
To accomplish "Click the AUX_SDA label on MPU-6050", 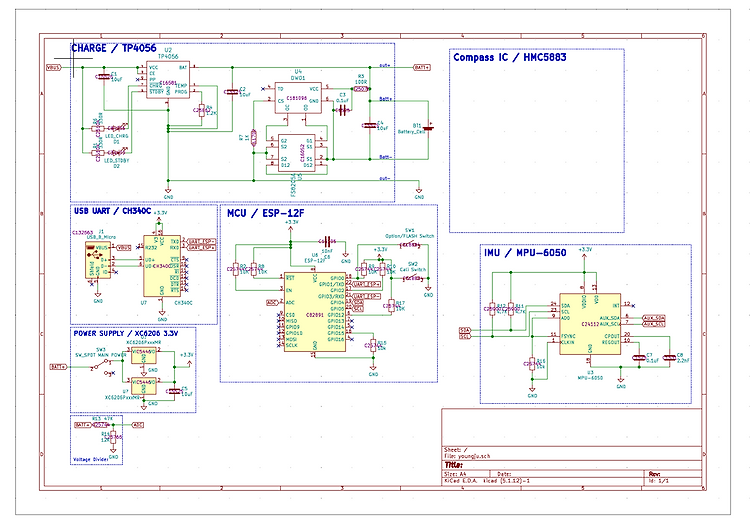I will pyautogui.click(x=654, y=318).
